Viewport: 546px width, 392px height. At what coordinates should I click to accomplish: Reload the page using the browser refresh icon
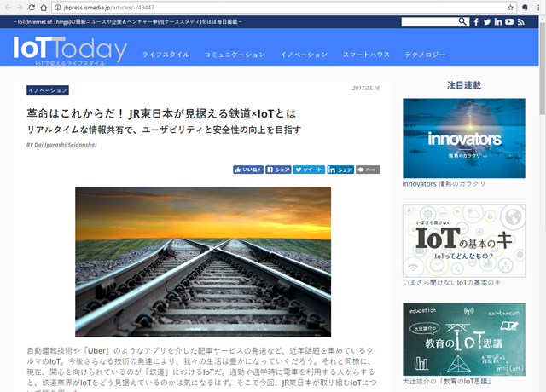[31, 7]
